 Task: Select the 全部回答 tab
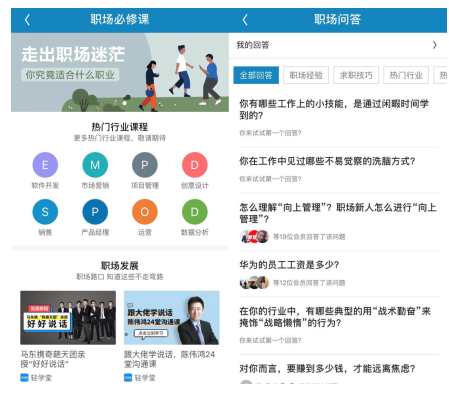[256, 75]
